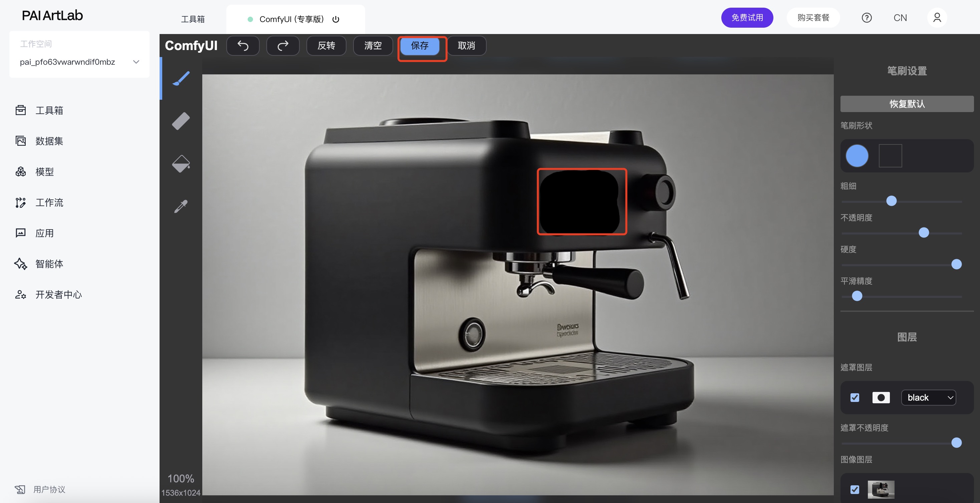Viewport: 980px width, 503px height.
Task: Toggle the image layer checkbox
Action: pyautogui.click(x=854, y=490)
